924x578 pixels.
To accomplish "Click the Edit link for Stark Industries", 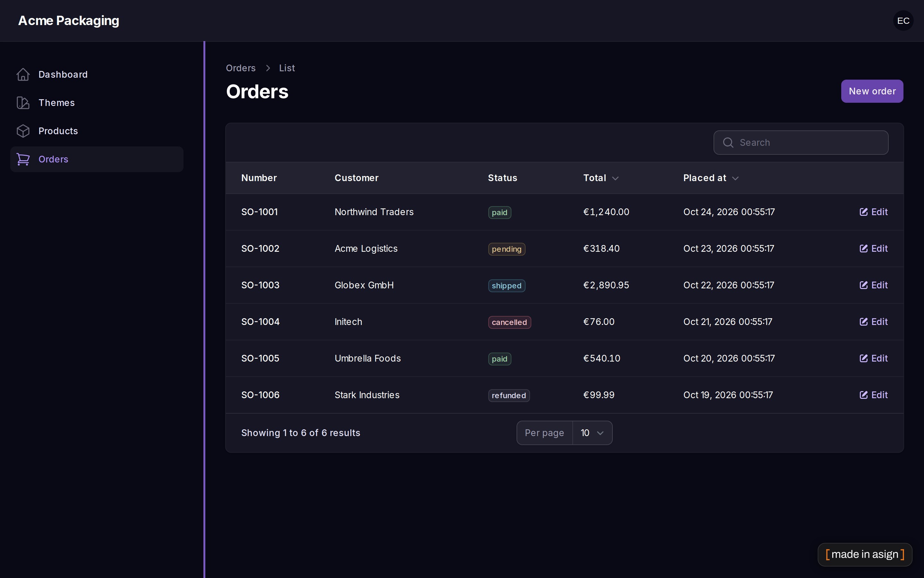I will (874, 395).
